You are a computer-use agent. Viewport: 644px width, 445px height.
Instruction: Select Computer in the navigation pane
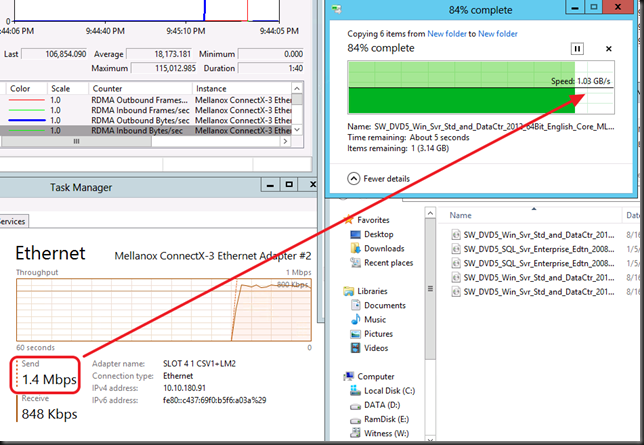click(369, 376)
